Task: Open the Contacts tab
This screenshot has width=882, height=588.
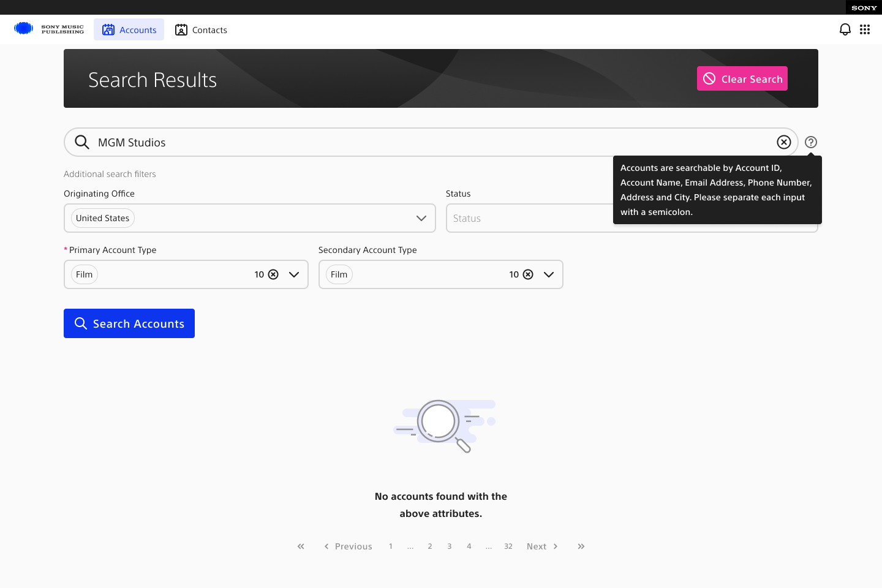Action: (201, 29)
